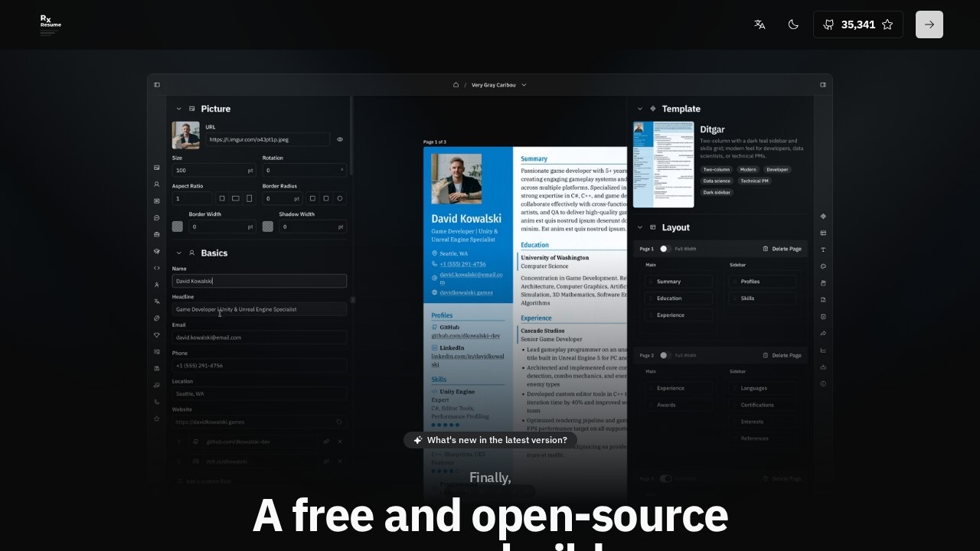
Task: Open the Export panel in the right sidebar
Action: click(x=823, y=367)
